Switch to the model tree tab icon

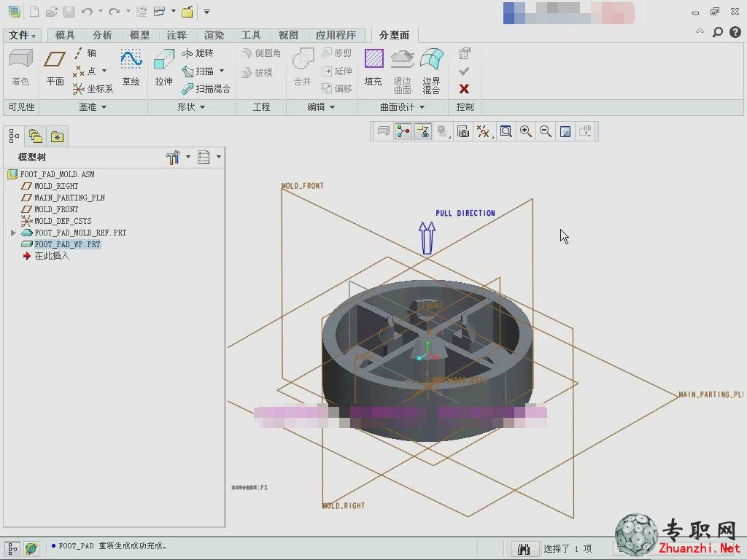point(15,136)
